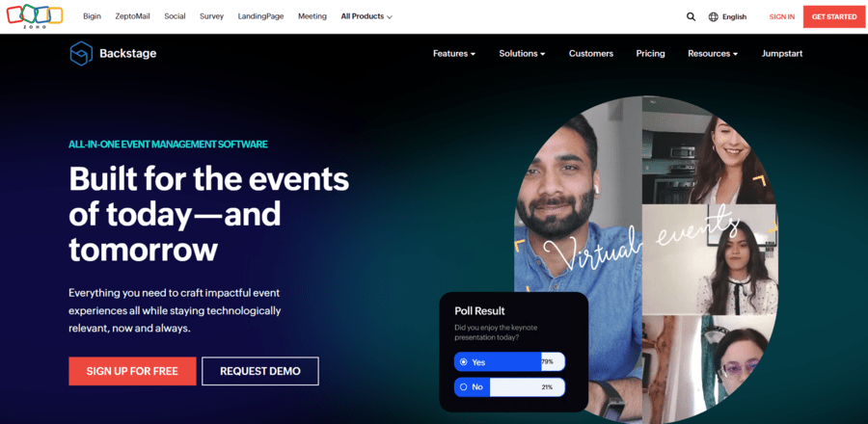This screenshot has height=424, width=868.
Task: Click the Backstage cube logo icon
Action: pyautogui.click(x=81, y=54)
